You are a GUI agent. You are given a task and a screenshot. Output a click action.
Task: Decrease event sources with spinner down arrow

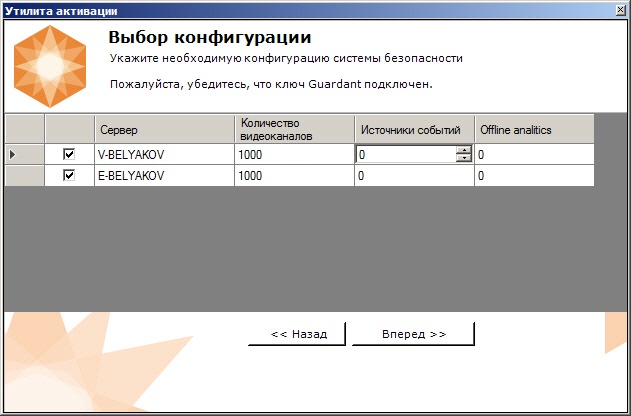click(463, 158)
